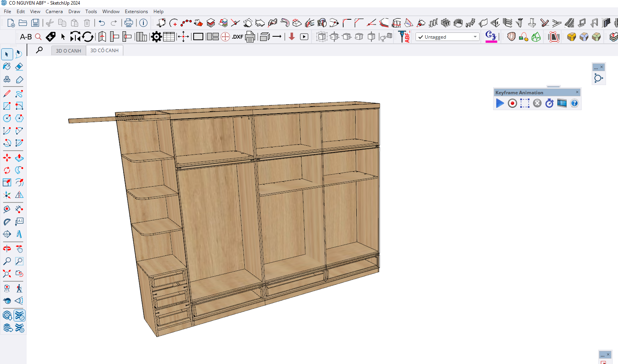Click the Zoom Extents tool
Viewport: 618px width, 364px height.
(7, 274)
